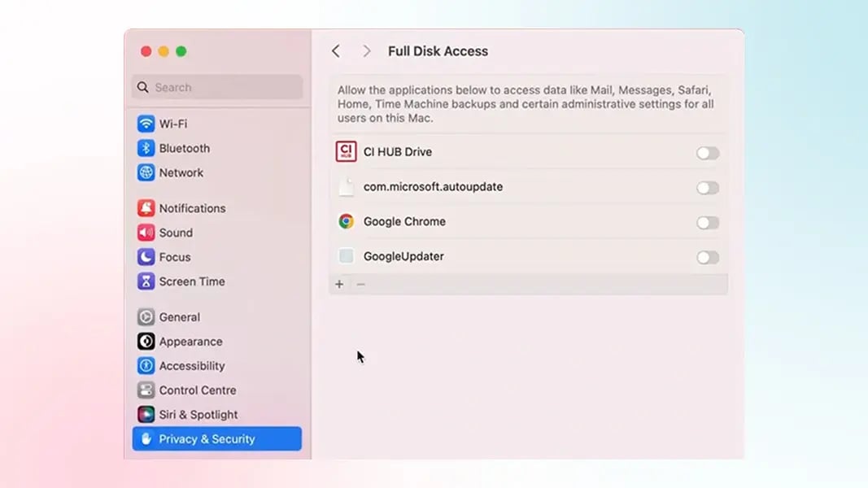Select the GoogleUpdater row label
This screenshot has height=488, width=868.
[x=403, y=256]
